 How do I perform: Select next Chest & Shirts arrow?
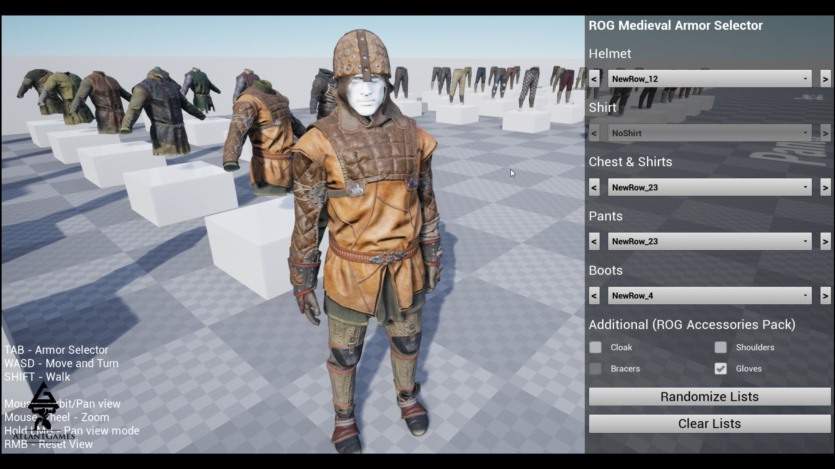[x=825, y=187]
